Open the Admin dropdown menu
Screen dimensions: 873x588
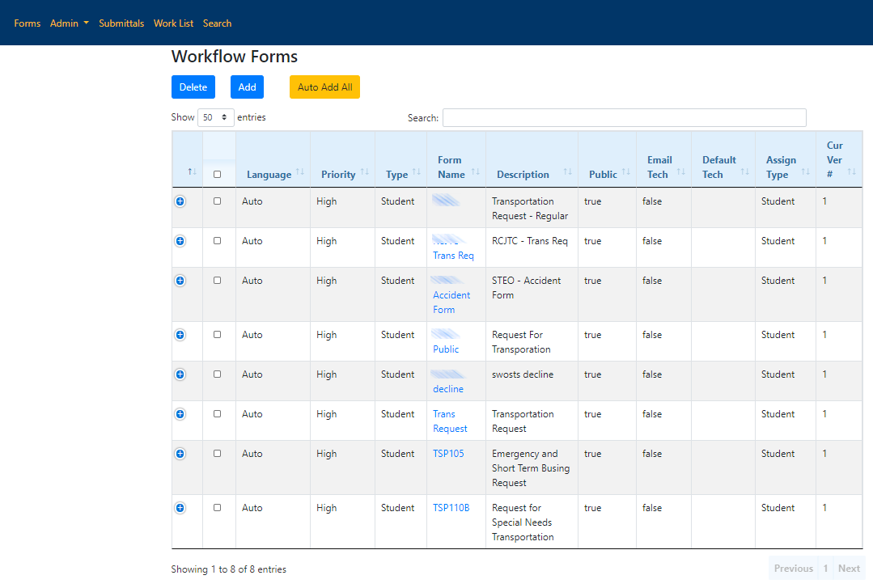[x=70, y=23]
